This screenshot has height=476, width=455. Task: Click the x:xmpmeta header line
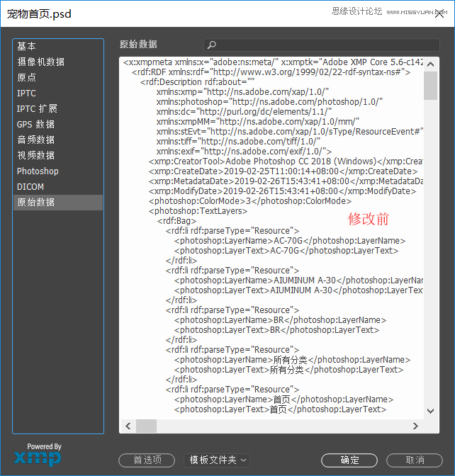(273, 62)
